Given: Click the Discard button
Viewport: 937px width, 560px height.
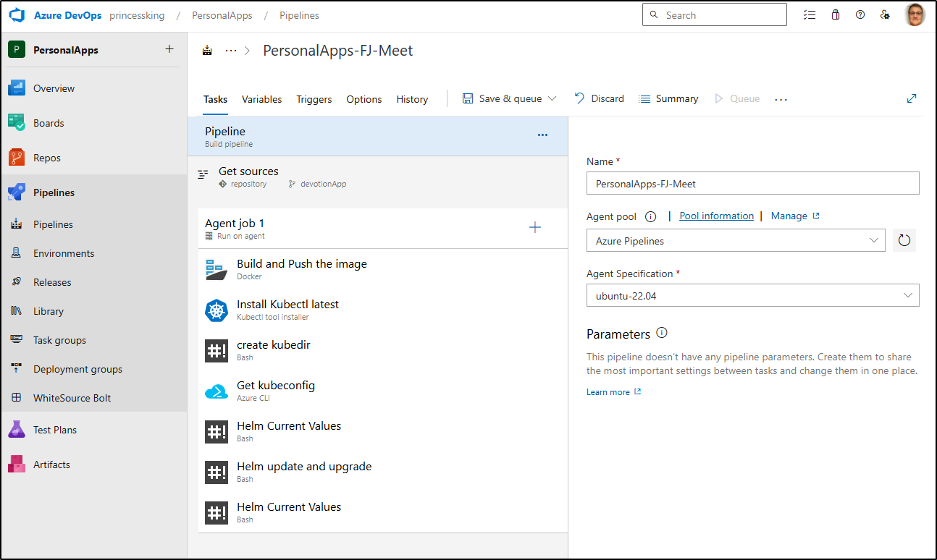Looking at the screenshot, I should (x=600, y=98).
